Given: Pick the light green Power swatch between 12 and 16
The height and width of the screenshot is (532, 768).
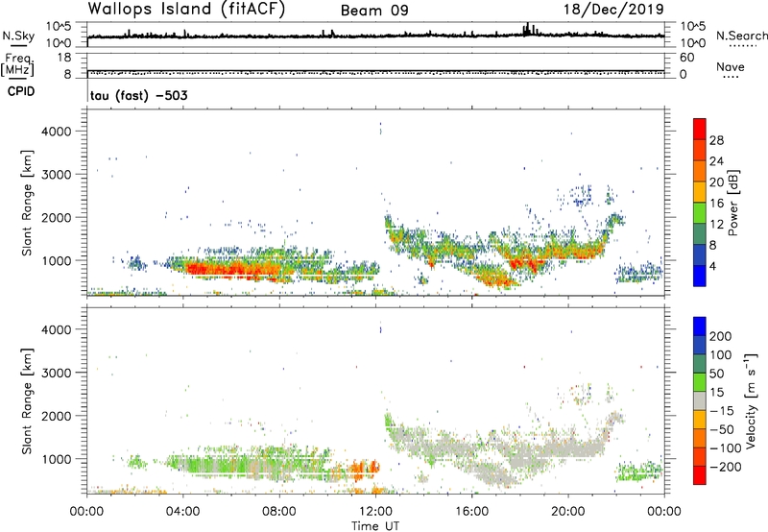Looking at the screenshot, I should 700,212.
